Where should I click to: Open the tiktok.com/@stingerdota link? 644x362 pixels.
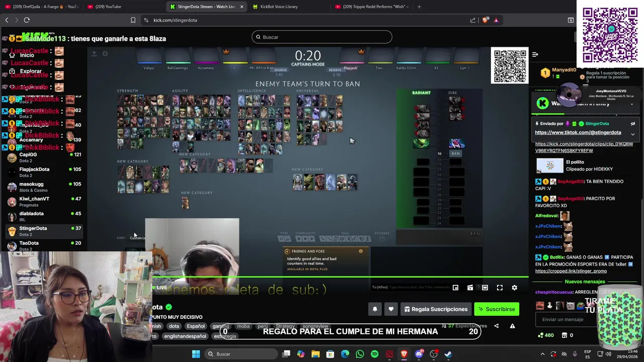pyautogui.click(x=578, y=133)
